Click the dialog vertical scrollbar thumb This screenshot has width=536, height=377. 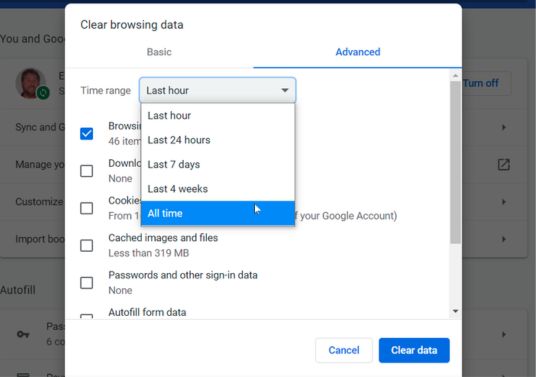point(455,163)
